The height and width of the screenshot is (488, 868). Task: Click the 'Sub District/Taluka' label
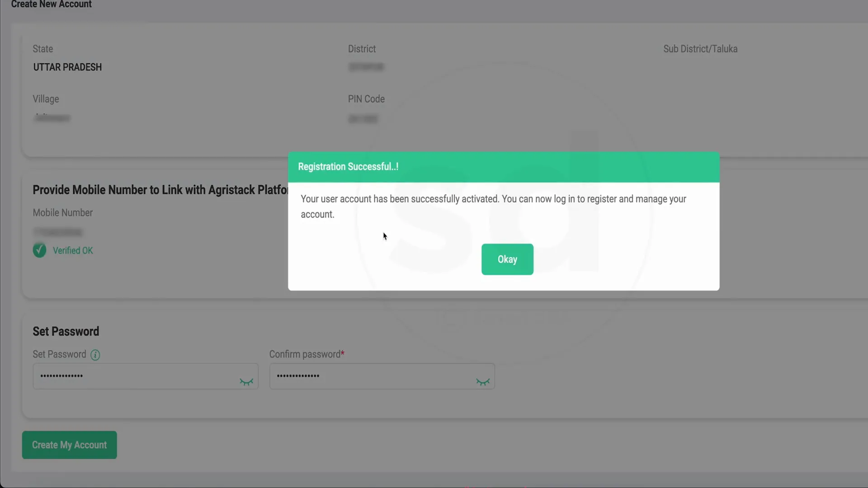point(700,49)
